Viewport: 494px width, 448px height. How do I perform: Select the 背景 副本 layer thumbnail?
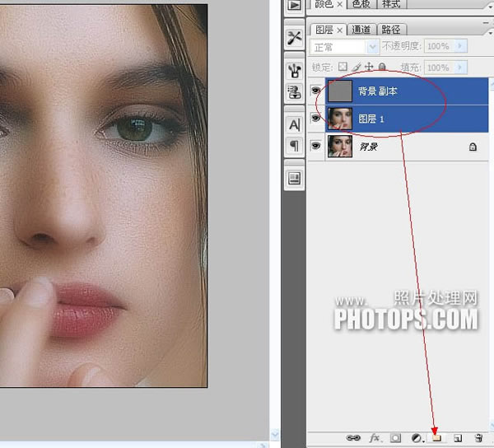[340, 91]
